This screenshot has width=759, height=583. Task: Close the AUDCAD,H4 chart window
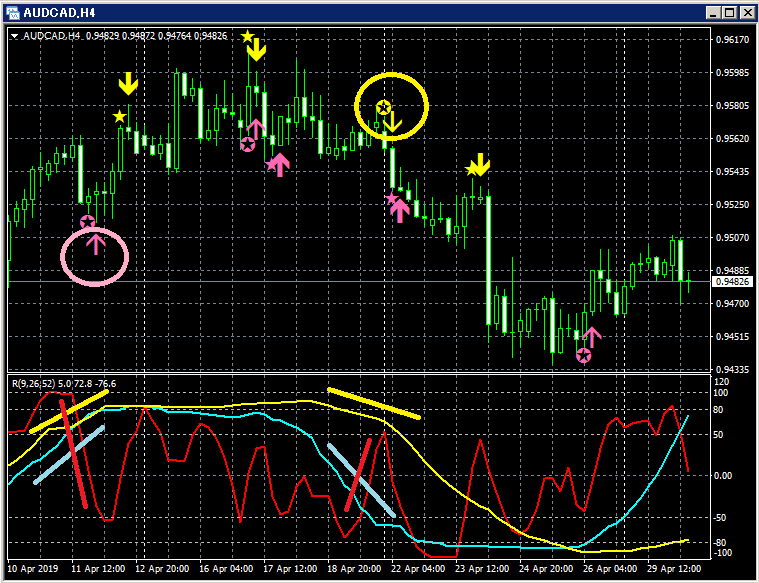tap(747, 13)
